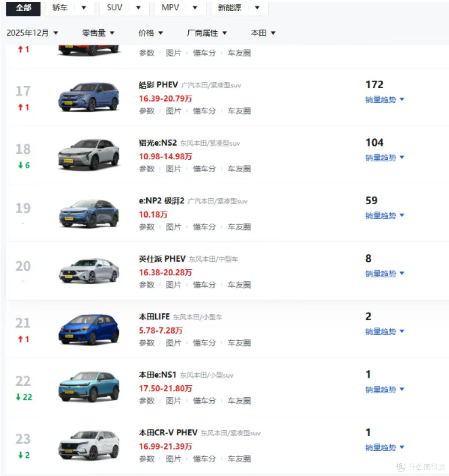Select the 全部 category tab
The width and height of the screenshot is (449, 476).
click(23, 8)
